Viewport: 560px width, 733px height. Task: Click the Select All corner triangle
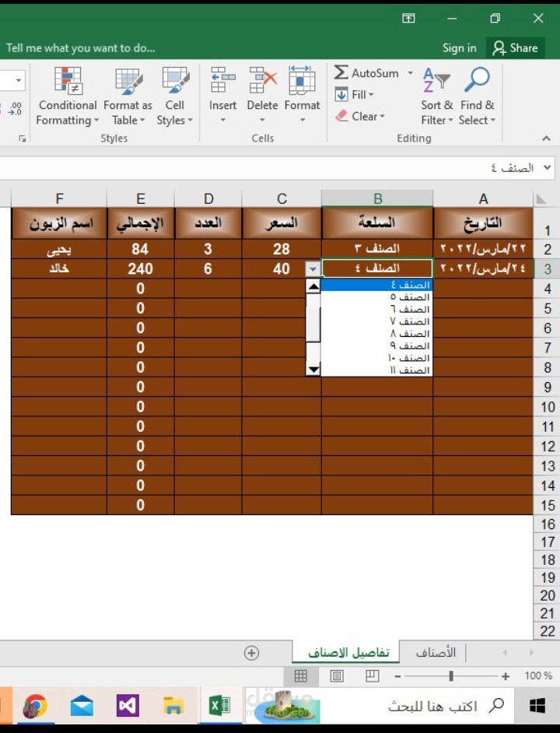(x=541, y=200)
